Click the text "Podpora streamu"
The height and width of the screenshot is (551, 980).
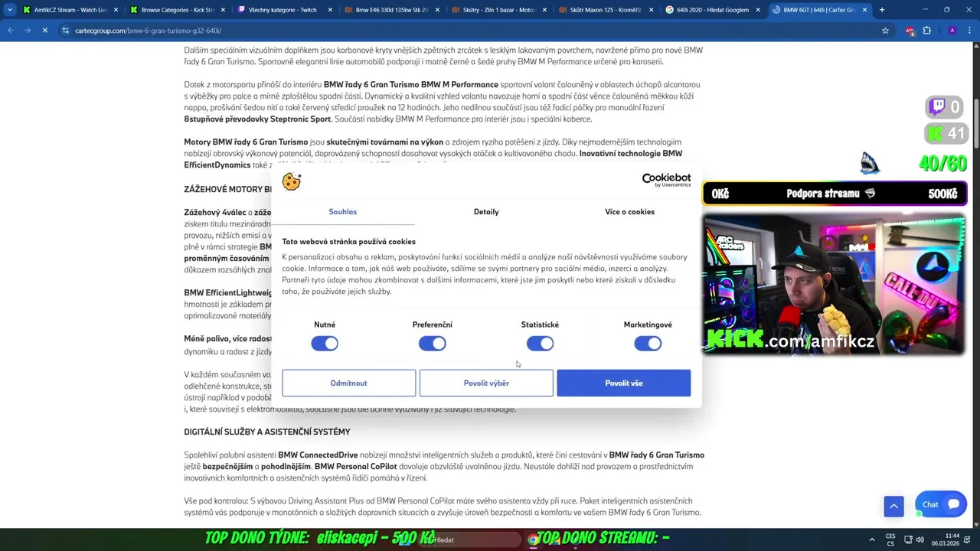tap(823, 194)
